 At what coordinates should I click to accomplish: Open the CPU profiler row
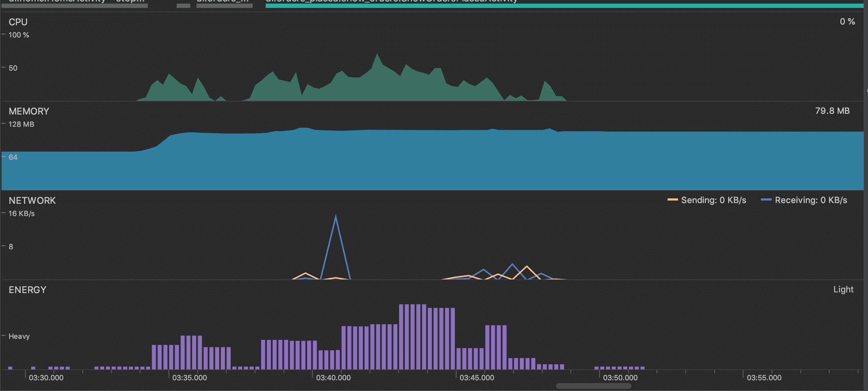tap(18, 22)
